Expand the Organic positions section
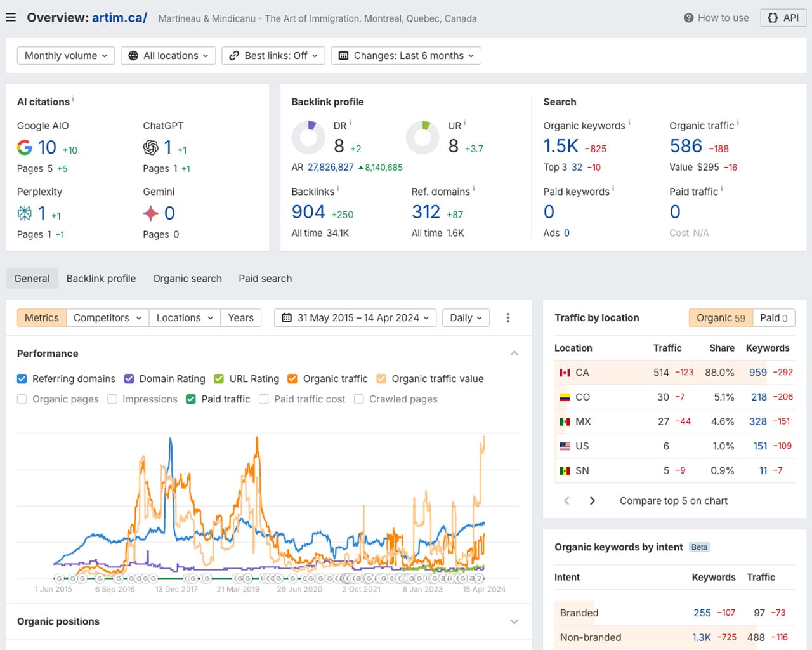Viewport: 812px width, 650px height. point(514,621)
